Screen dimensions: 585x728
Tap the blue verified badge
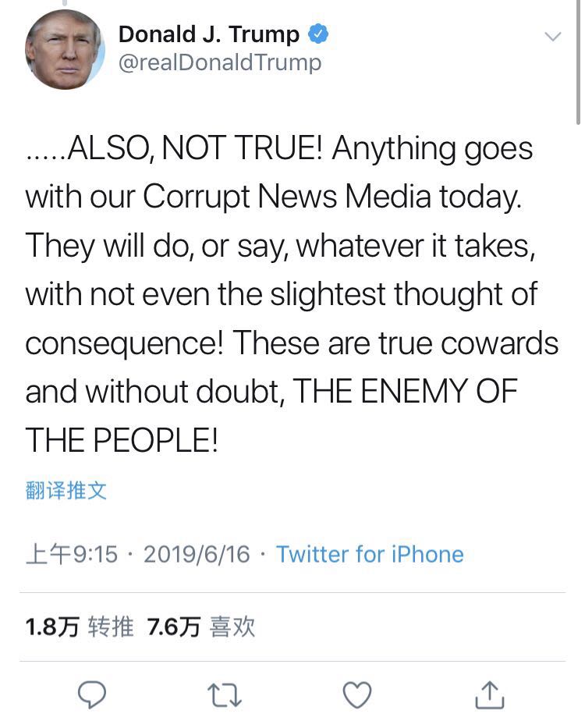(x=318, y=34)
